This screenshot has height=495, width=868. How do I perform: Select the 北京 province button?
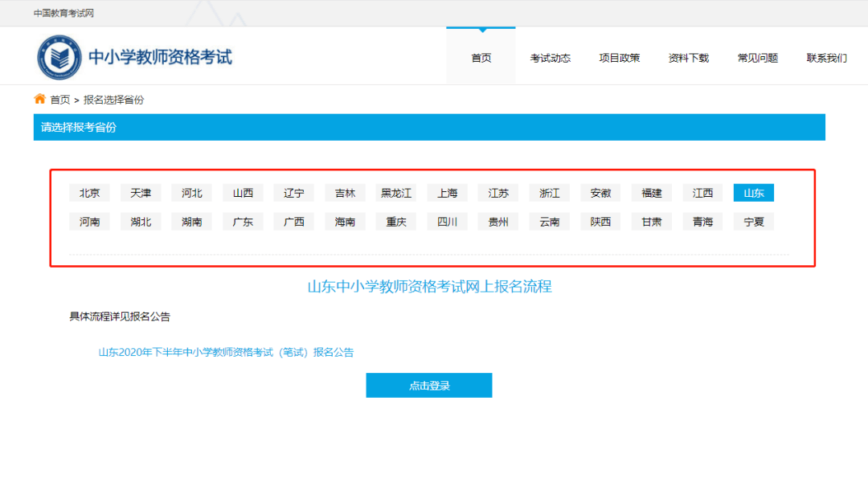pos(90,193)
